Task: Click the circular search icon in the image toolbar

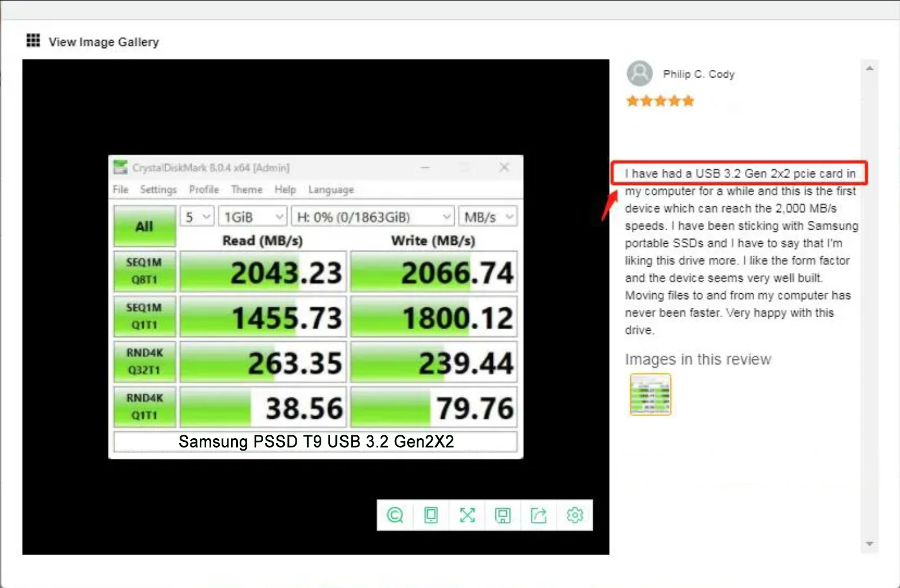Action: point(395,515)
